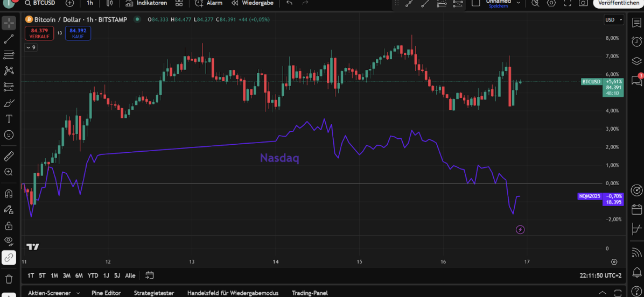
Task: Toggle lock all drawings padlock
Action: (9, 225)
